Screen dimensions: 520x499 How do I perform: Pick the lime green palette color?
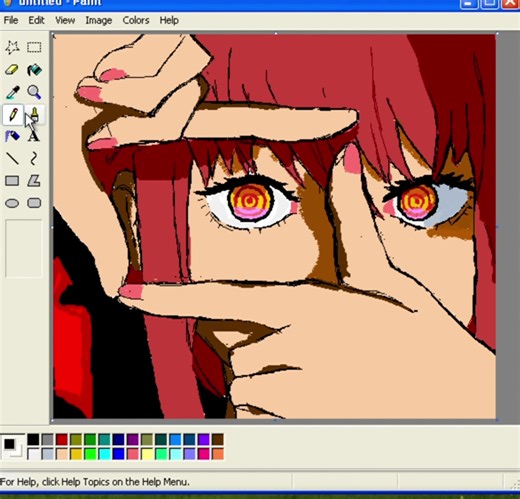(90, 454)
